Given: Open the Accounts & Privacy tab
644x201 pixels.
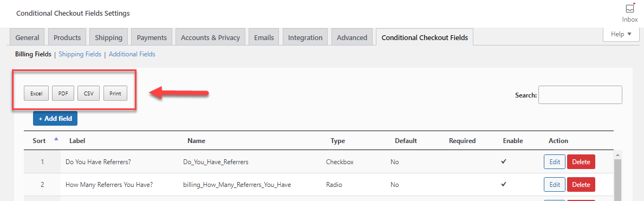Looking at the screenshot, I should (x=210, y=37).
